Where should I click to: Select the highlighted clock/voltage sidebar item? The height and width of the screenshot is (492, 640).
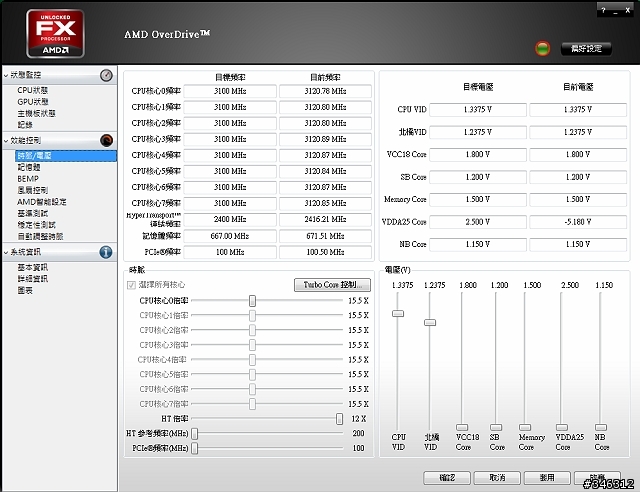click(x=66, y=156)
